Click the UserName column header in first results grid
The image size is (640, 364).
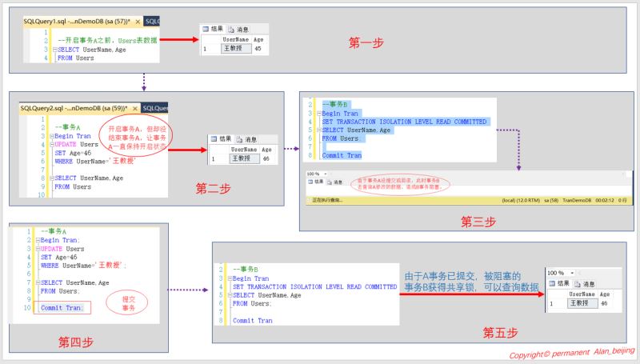[x=235, y=39]
